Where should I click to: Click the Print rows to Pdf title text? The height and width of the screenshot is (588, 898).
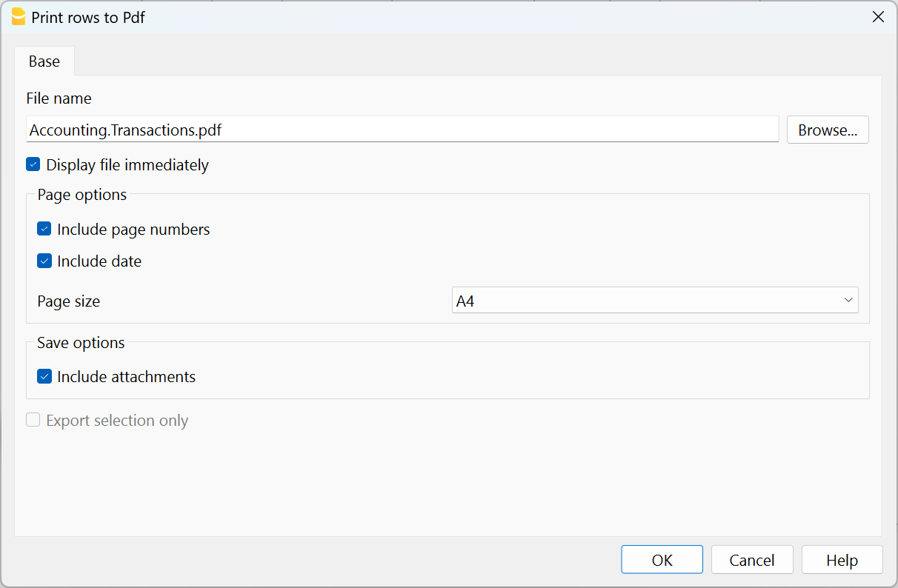(88, 17)
